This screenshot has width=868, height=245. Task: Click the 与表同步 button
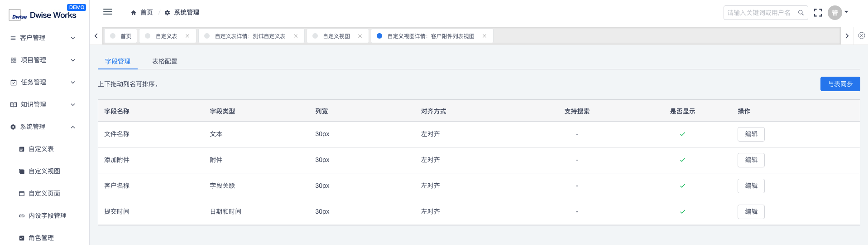[x=840, y=84]
